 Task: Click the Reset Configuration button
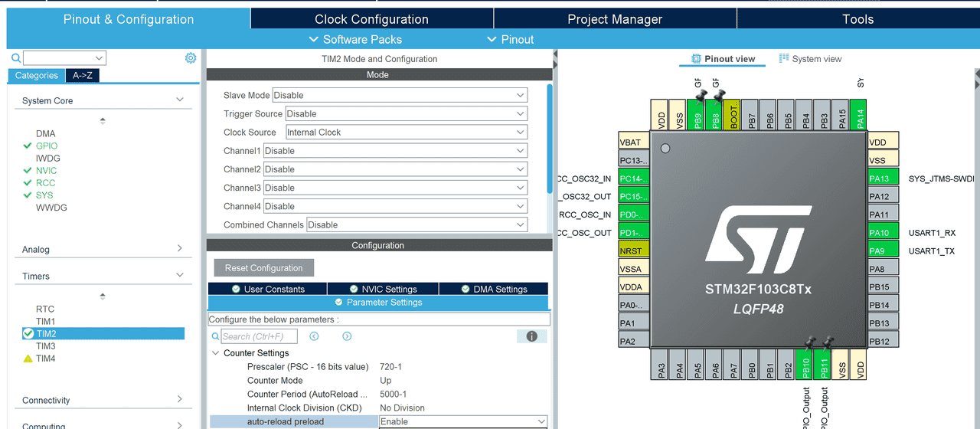pyautogui.click(x=263, y=268)
